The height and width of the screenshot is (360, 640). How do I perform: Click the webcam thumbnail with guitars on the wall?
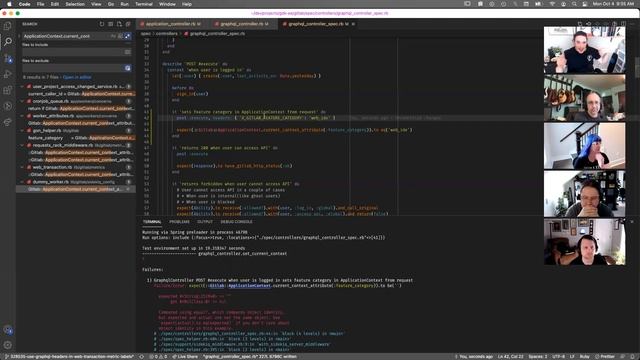point(584,98)
